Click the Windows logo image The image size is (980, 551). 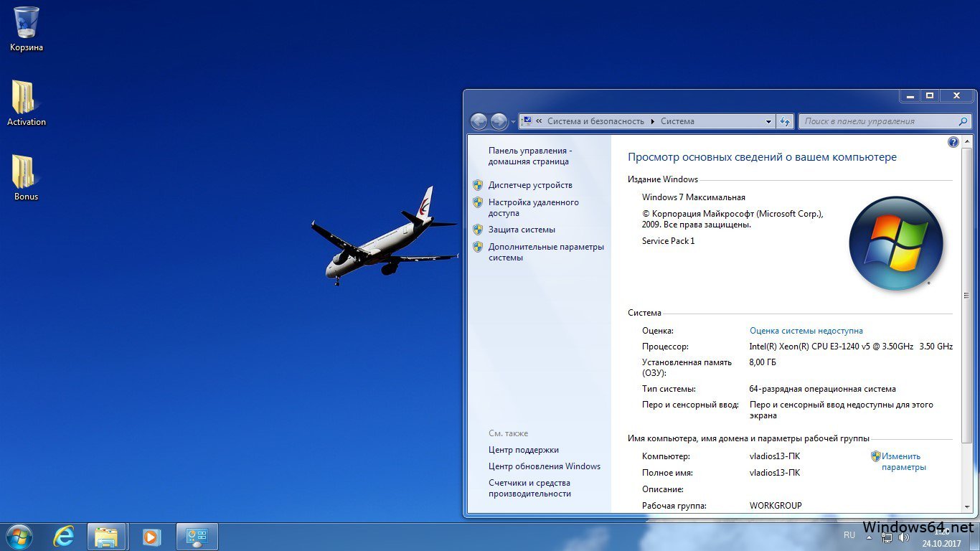pos(896,242)
